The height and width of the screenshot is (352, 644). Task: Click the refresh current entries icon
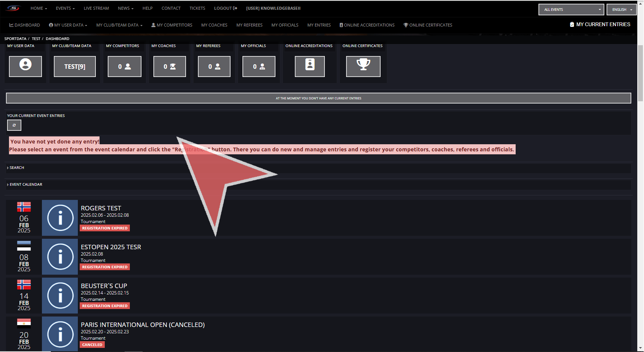tap(14, 125)
